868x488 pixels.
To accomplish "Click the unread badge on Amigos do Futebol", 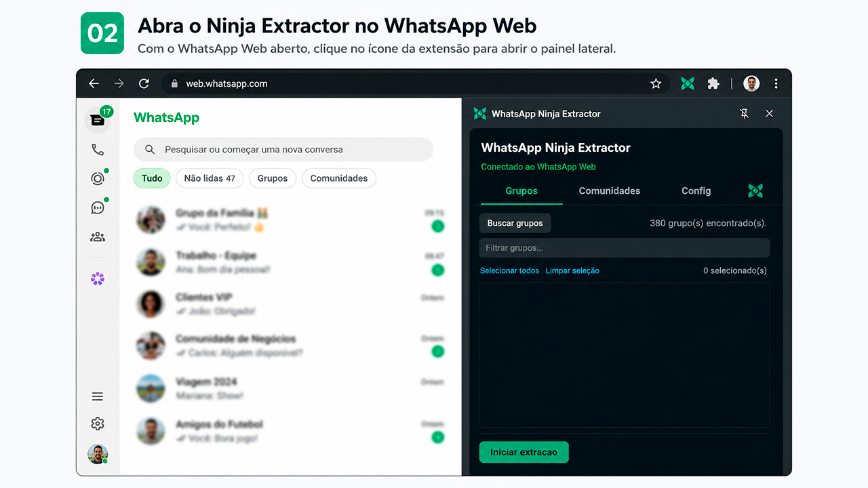I will coord(437,437).
